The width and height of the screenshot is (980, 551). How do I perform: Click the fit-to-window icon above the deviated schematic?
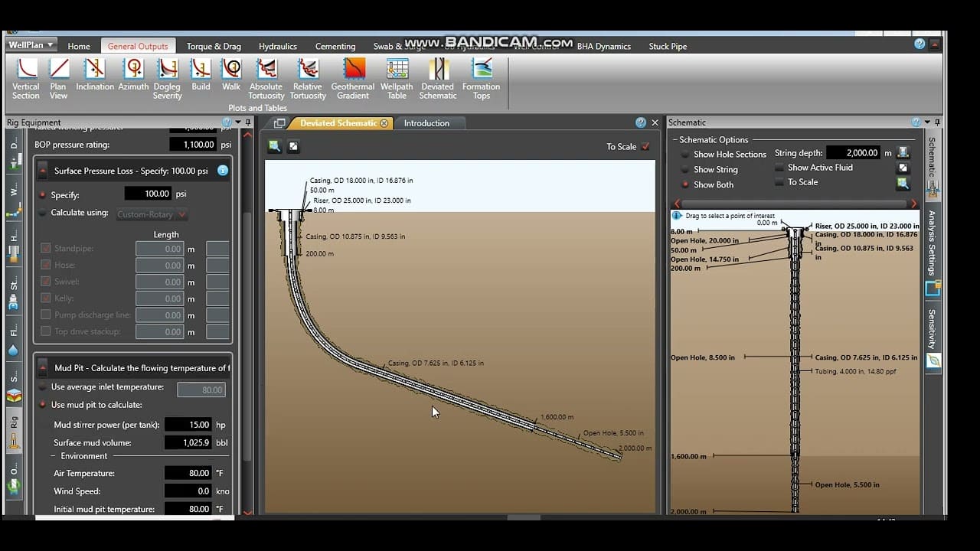pyautogui.click(x=293, y=146)
